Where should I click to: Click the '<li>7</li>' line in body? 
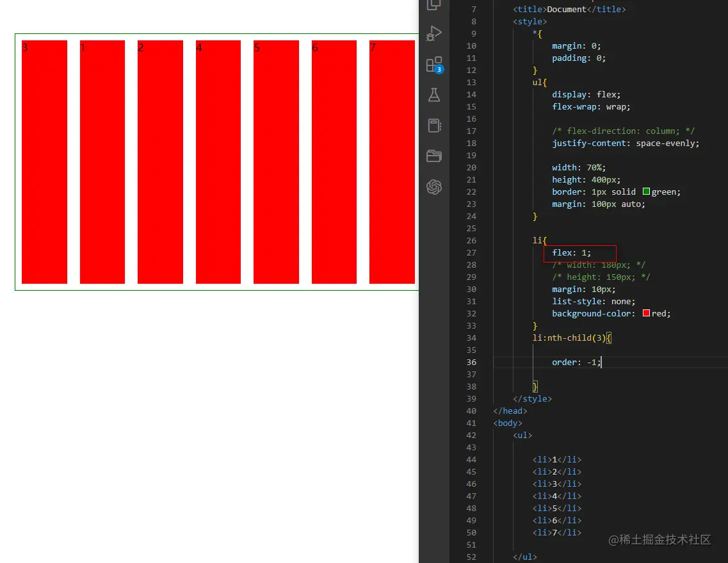556,532
